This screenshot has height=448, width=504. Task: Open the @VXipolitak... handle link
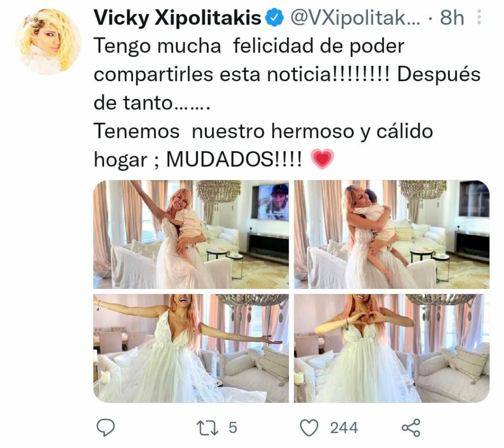[355, 18]
